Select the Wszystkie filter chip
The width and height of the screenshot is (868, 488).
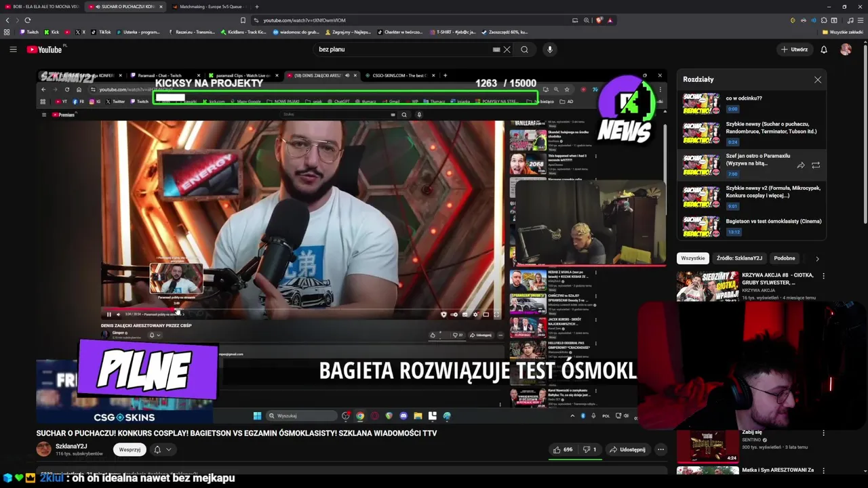[693, 258]
